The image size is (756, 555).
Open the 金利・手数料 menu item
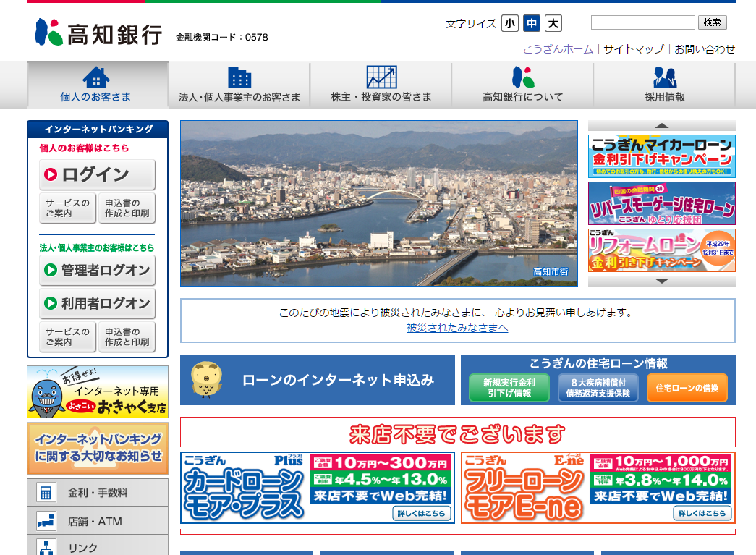(x=98, y=492)
